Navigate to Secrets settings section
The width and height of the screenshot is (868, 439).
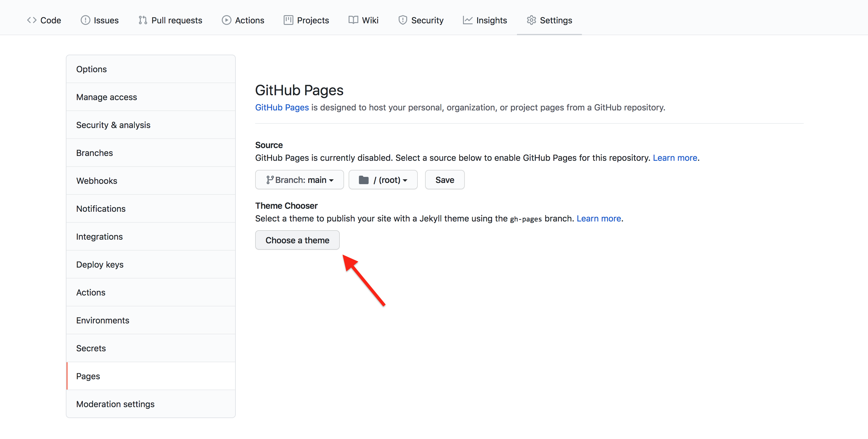91,348
